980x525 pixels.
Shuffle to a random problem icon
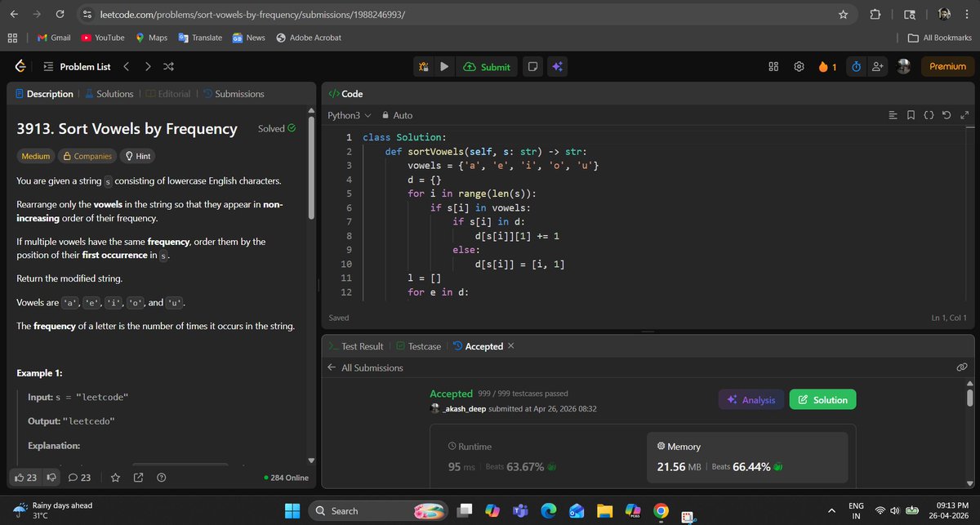168,66
